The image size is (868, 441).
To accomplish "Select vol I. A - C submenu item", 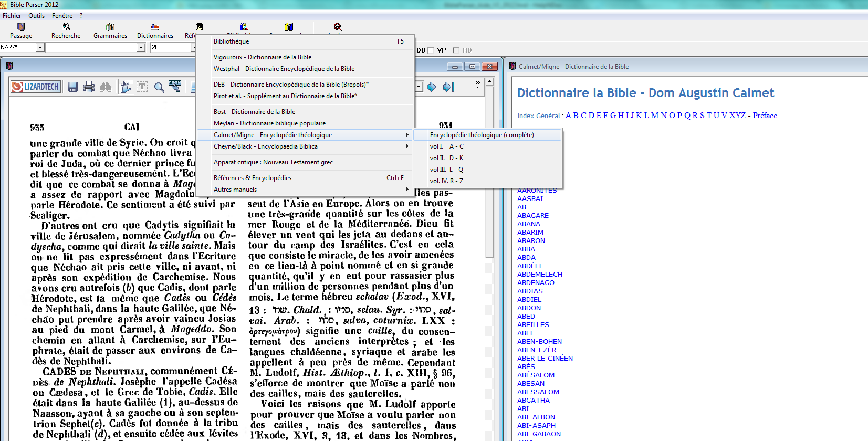I will point(487,146).
